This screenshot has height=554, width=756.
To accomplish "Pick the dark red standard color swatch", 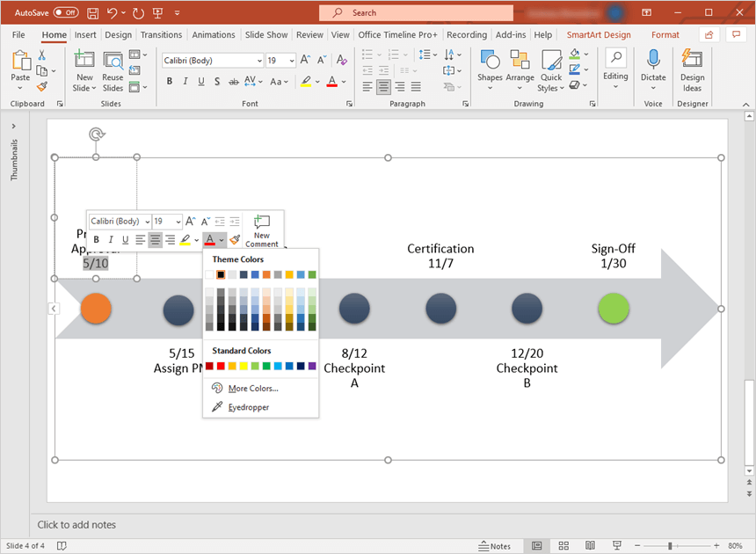I will click(208, 366).
